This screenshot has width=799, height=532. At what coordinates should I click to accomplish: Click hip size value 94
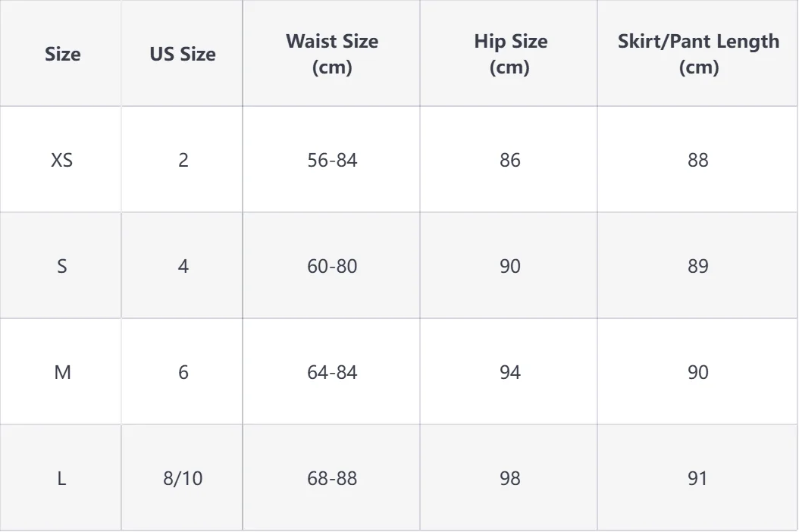tap(509, 372)
